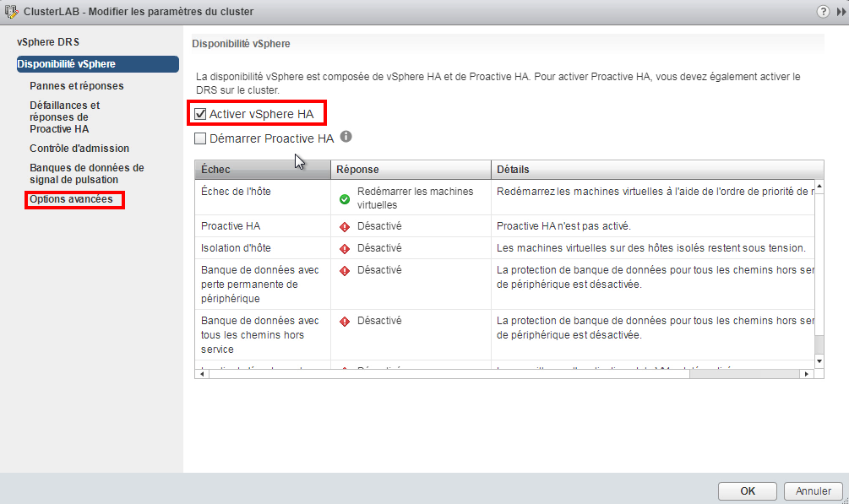Screen dimensions: 849x504
Task: Click Désactivé response in Proactive HA row
Action: [379, 226]
